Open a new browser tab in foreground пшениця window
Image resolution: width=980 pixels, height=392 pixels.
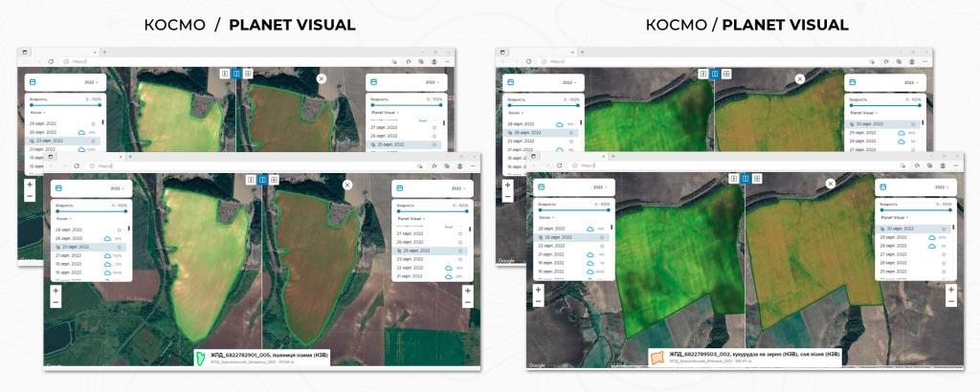(130, 157)
